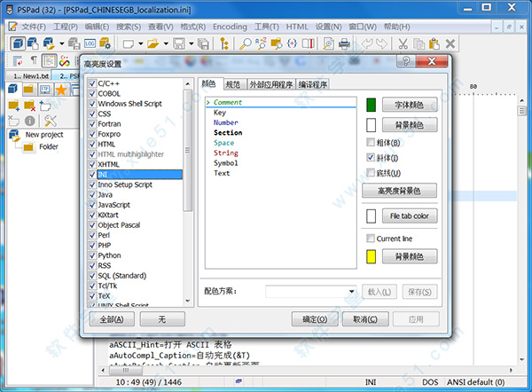This screenshot has width=532, height=392.
Task: Click the new file icon
Action: 129,43
